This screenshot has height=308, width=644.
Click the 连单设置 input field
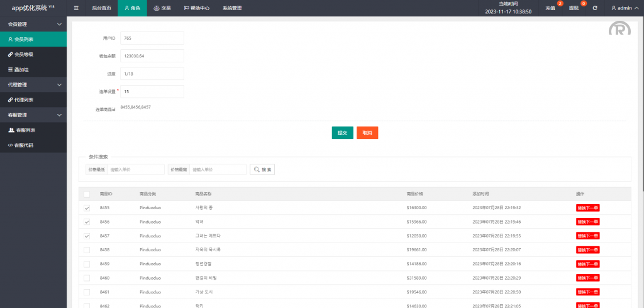[x=152, y=91]
